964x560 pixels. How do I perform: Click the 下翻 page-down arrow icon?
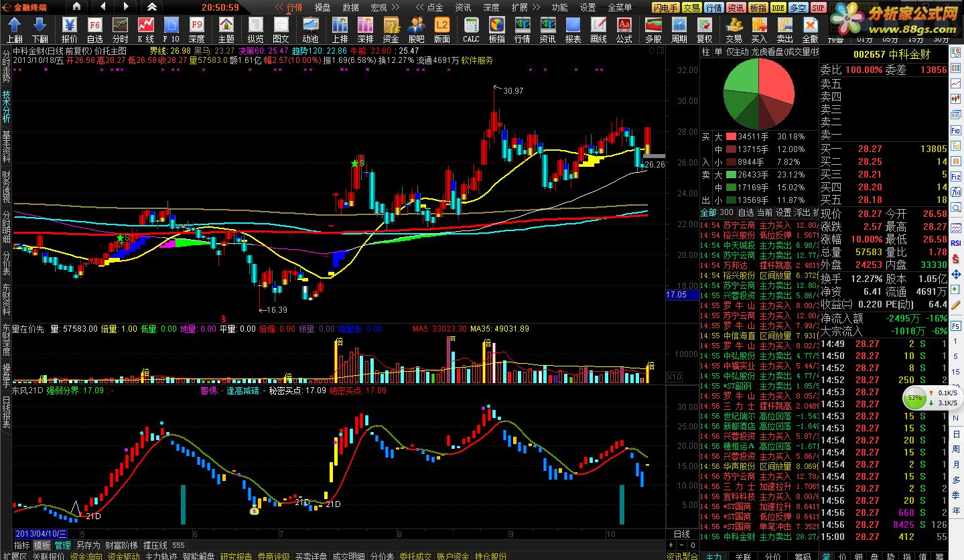(x=40, y=25)
